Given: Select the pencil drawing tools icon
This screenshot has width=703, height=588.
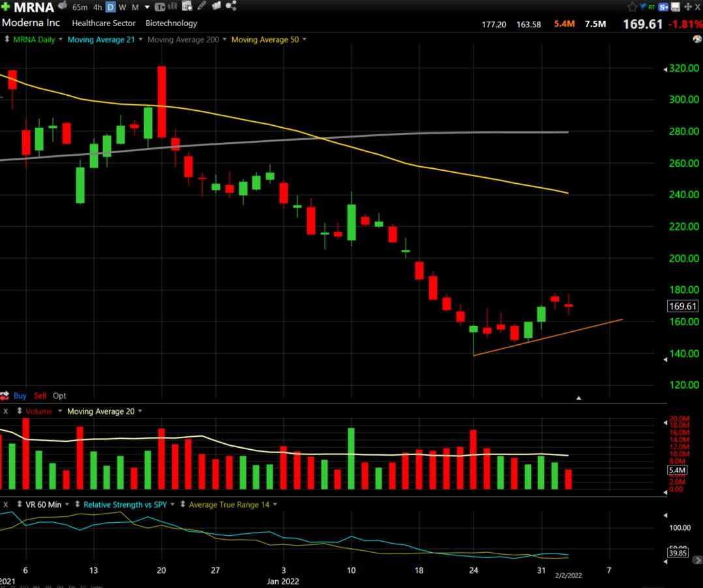Looking at the screenshot, I should pyautogui.click(x=202, y=6).
